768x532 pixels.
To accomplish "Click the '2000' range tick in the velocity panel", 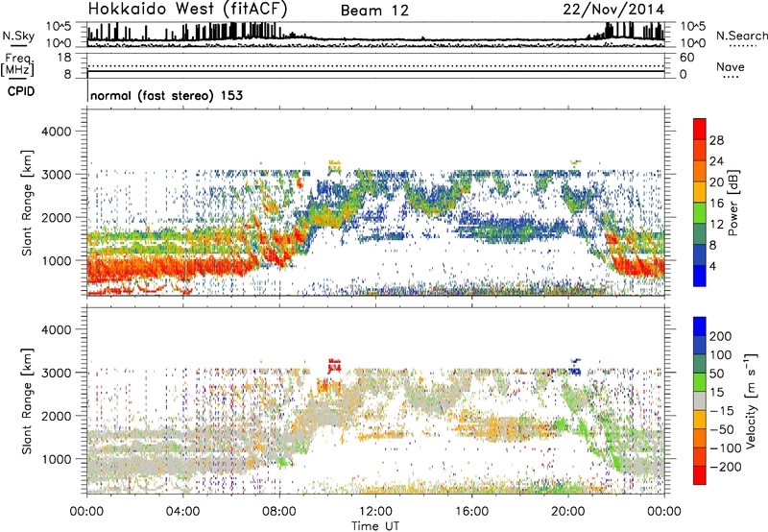I will (x=56, y=416).
